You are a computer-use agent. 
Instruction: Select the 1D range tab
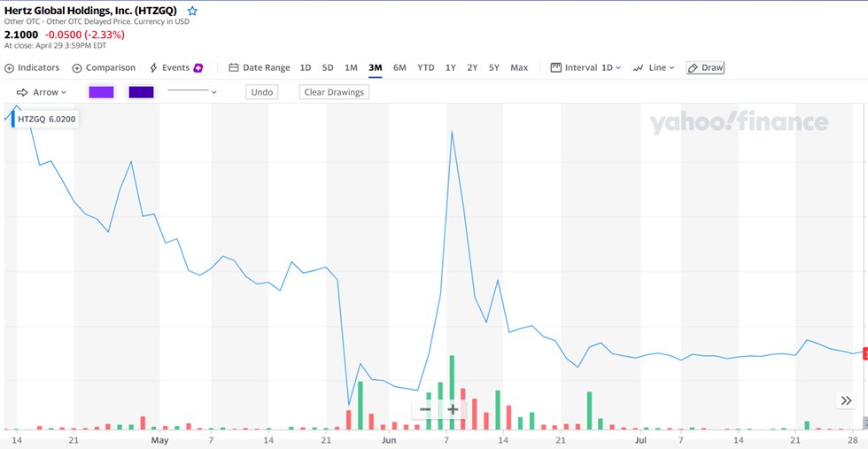[x=305, y=67]
